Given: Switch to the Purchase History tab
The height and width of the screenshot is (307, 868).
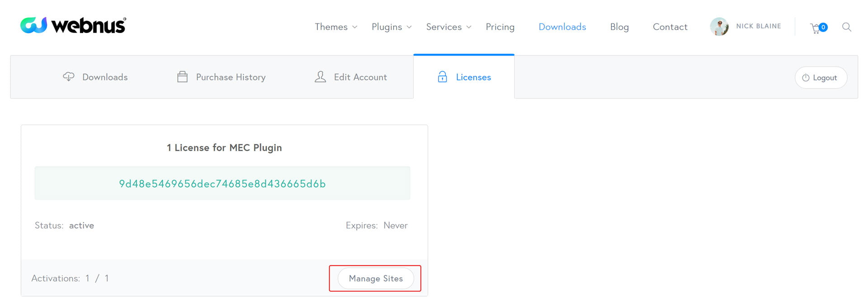Looking at the screenshot, I should pyautogui.click(x=231, y=77).
